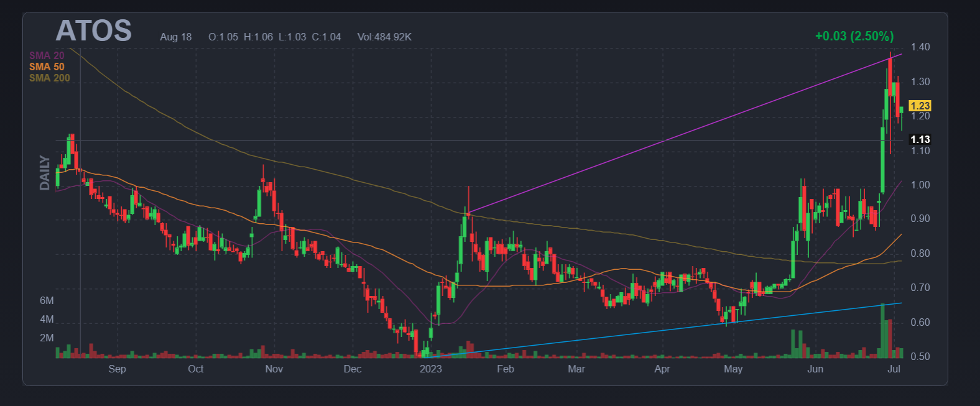Click the 0.90 price axis label

point(920,219)
